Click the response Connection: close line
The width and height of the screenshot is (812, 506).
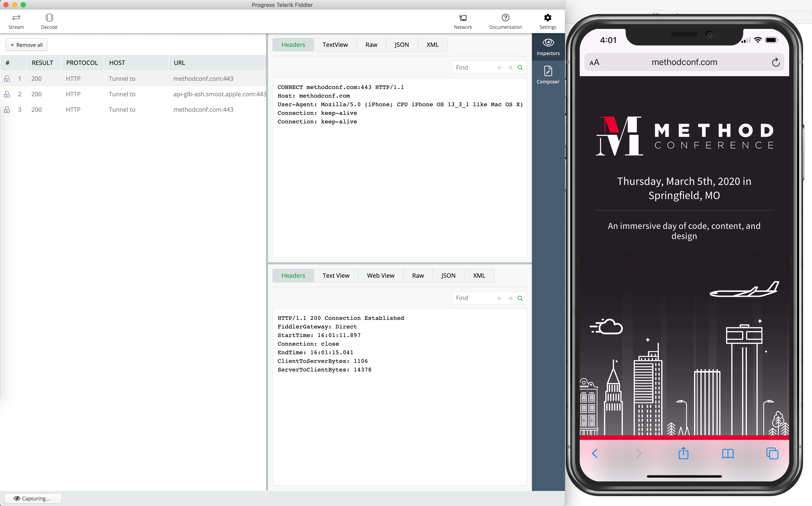click(x=308, y=344)
